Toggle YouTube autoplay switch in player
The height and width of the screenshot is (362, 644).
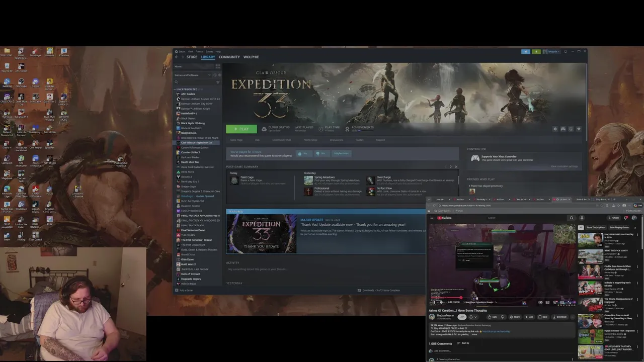click(x=540, y=302)
